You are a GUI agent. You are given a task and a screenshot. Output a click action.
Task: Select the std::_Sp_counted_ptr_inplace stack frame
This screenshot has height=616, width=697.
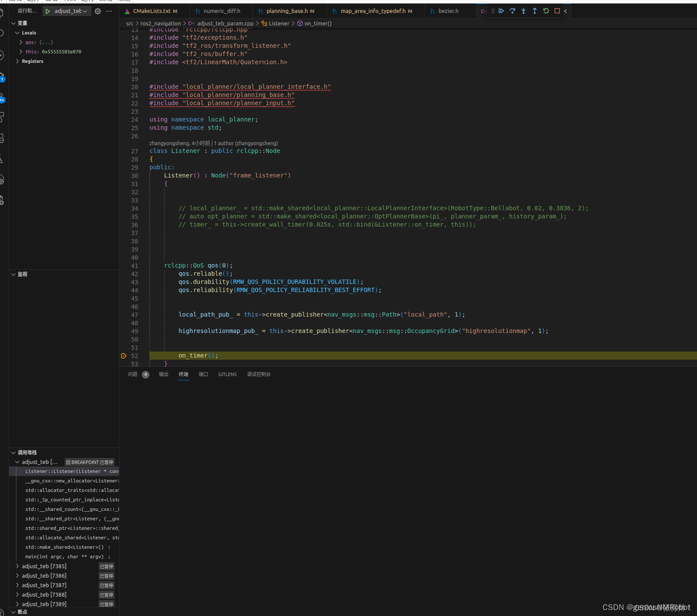[x=64, y=500]
